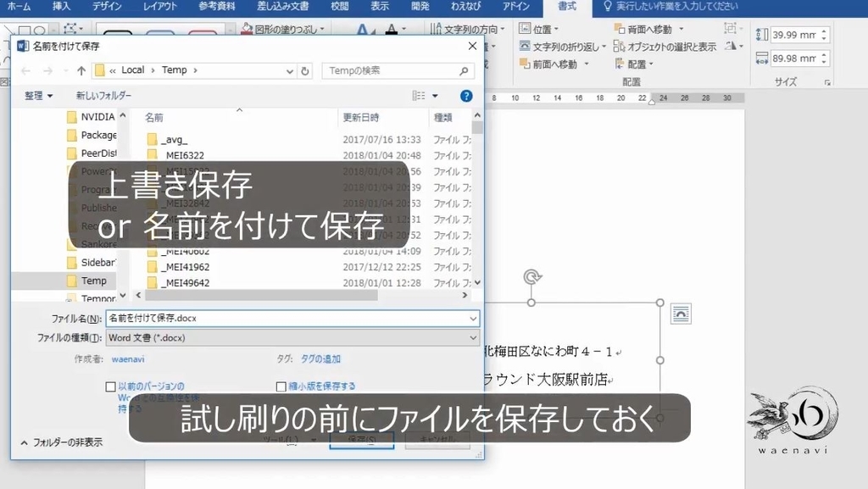The width and height of the screenshot is (868, 489).
Task: Click the shape height value field
Action: tap(794, 35)
